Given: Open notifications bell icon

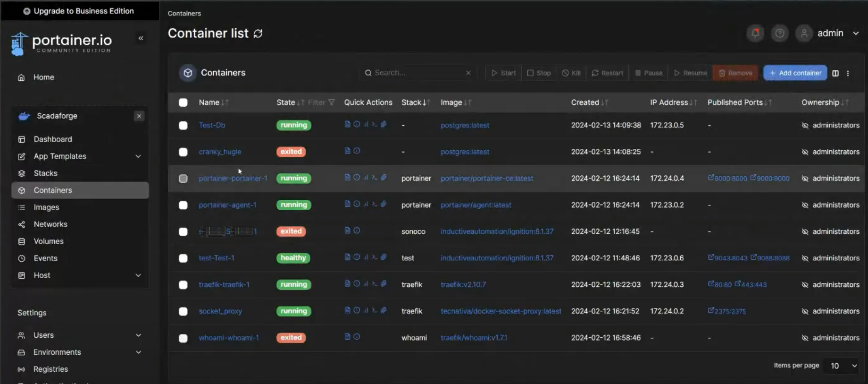Looking at the screenshot, I should (755, 33).
